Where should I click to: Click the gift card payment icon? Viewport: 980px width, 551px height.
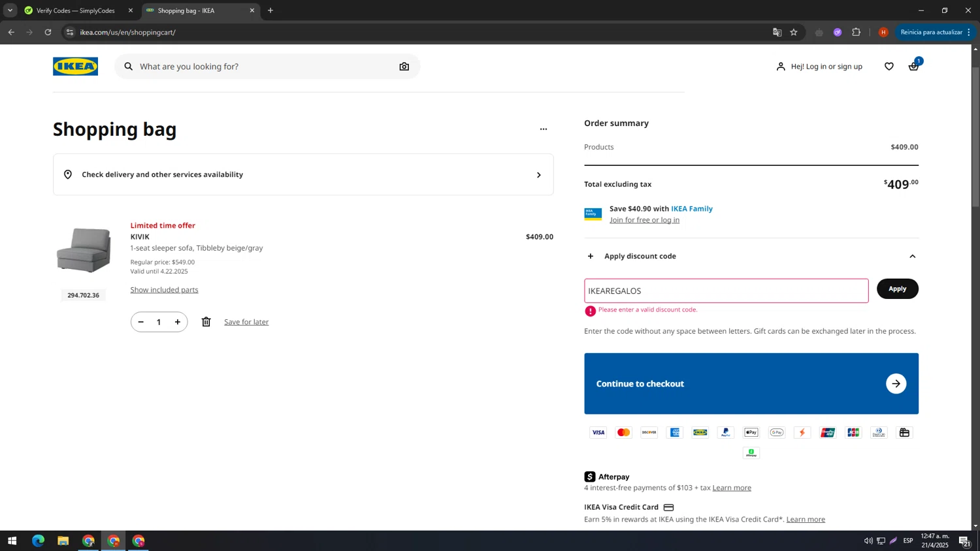pyautogui.click(x=904, y=432)
